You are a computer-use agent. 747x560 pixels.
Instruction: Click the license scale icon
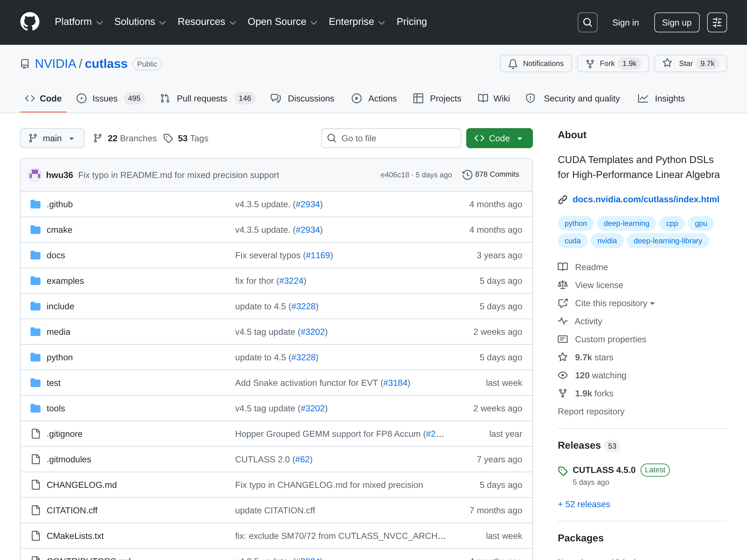563,285
